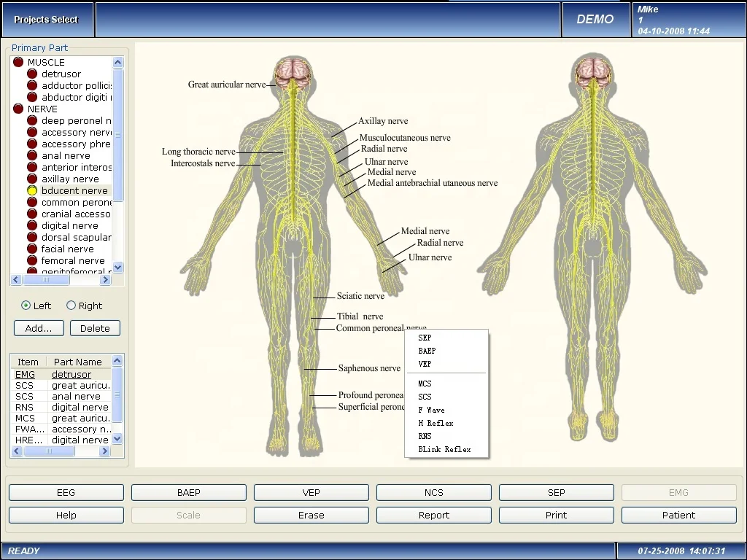747x560 pixels.
Task: Click the Projects Select header button
Action: point(46,20)
